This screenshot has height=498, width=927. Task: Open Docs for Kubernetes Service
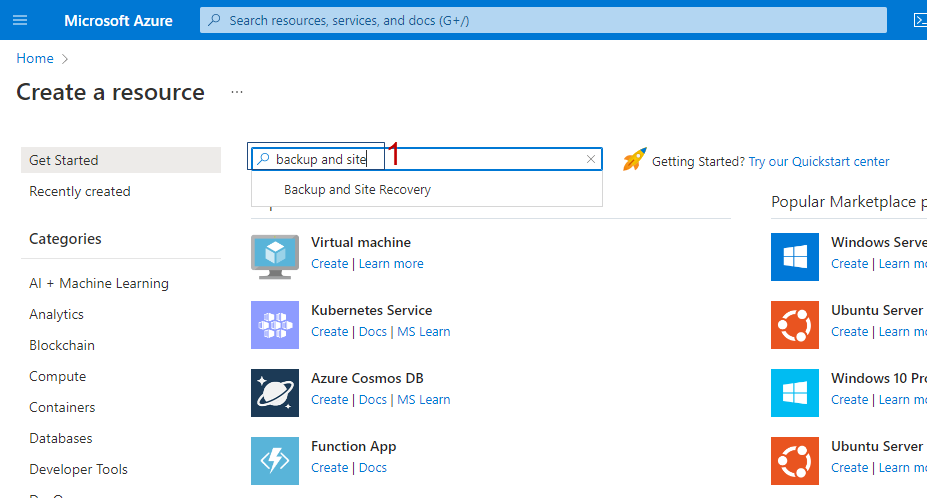click(x=372, y=332)
